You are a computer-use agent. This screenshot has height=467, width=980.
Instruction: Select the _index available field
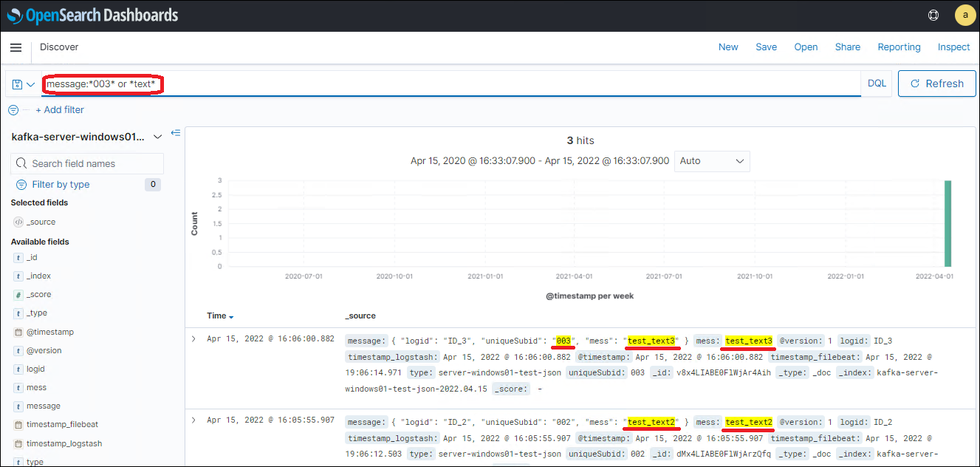click(x=38, y=276)
